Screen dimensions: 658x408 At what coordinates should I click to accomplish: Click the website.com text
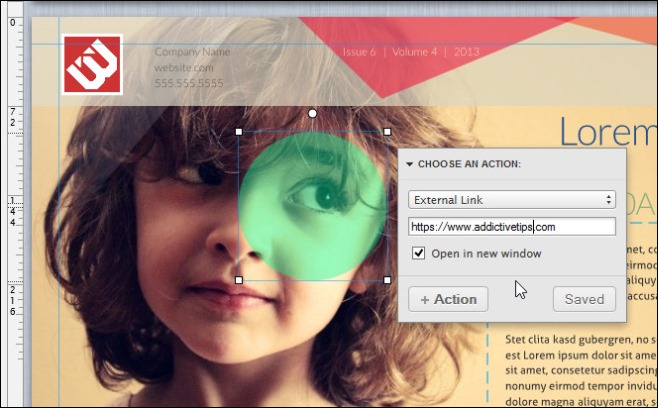(x=184, y=68)
